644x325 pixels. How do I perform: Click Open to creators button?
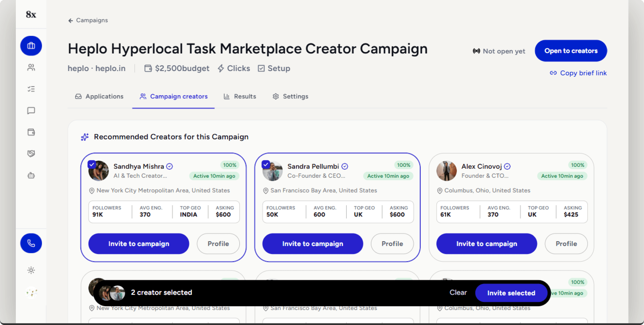[571, 51]
